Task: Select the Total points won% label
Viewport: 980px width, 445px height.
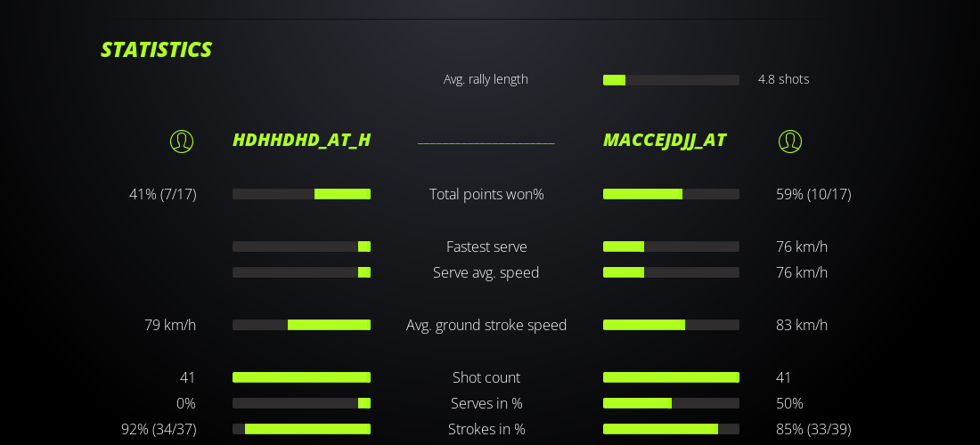Action: pos(486,194)
